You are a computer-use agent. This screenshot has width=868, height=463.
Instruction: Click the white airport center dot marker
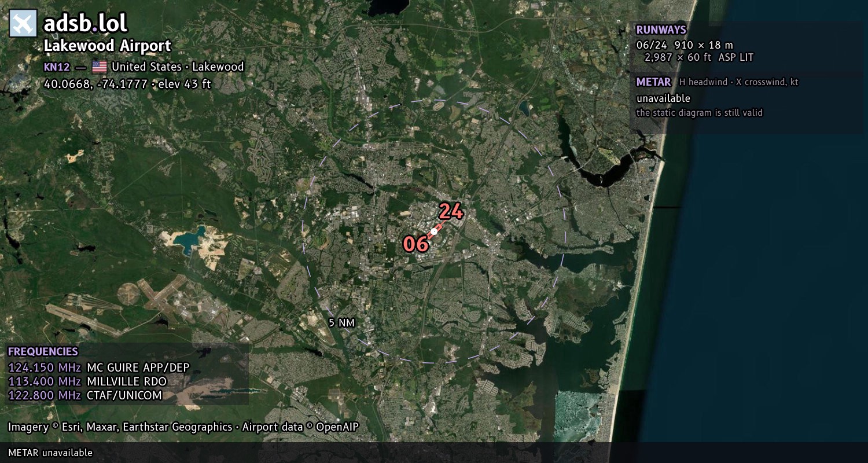434,231
